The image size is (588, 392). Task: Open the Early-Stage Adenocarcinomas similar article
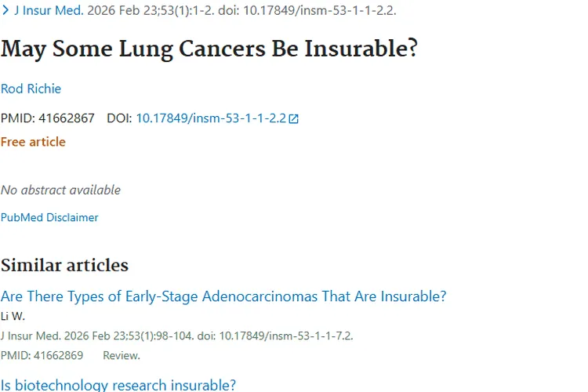(x=223, y=296)
